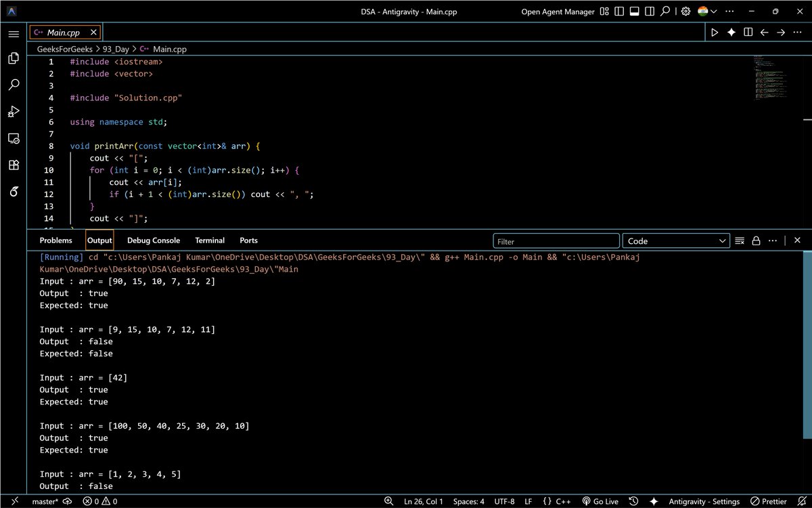Open the hamburger application menu
The height and width of the screenshot is (508, 812).
pos(14,34)
